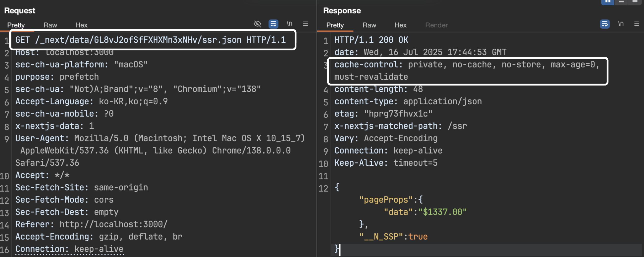Select the combined tabbed layout icon
The height and width of the screenshot is (257, 644).
coord(635,2)
